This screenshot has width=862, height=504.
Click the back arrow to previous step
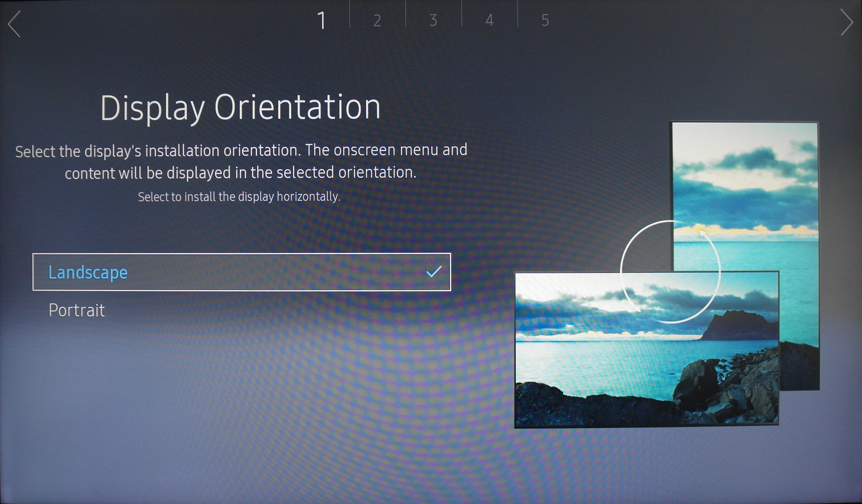(14, 23)
